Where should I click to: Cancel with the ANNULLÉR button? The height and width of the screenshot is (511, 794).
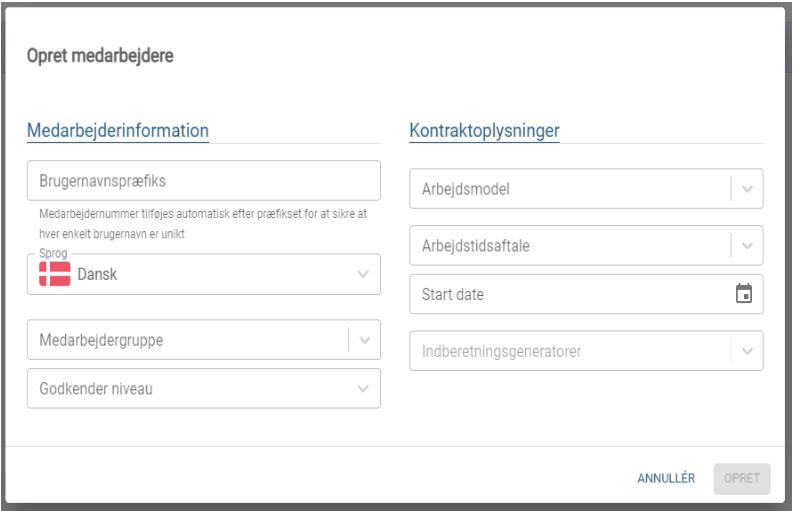(x=666, y=478)
